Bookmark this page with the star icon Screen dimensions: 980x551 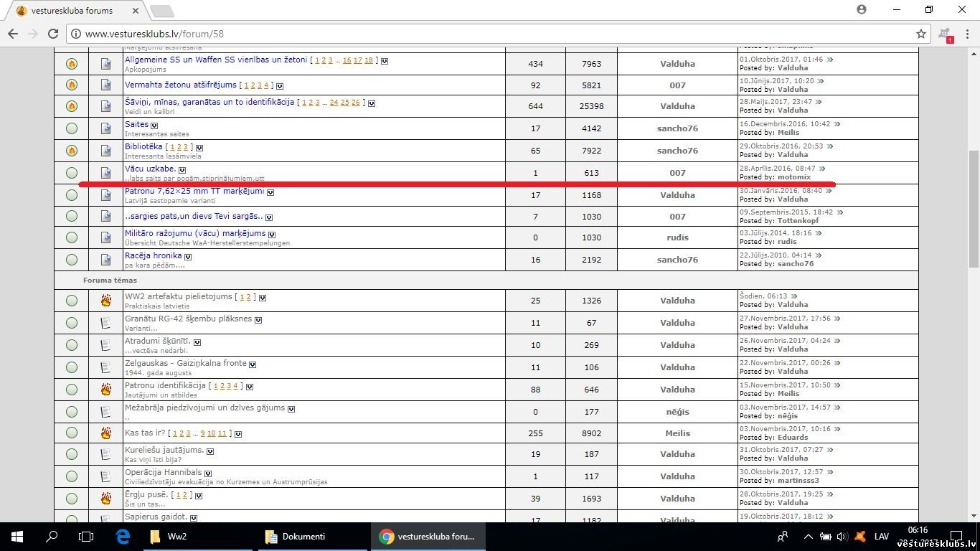[921, 34]
